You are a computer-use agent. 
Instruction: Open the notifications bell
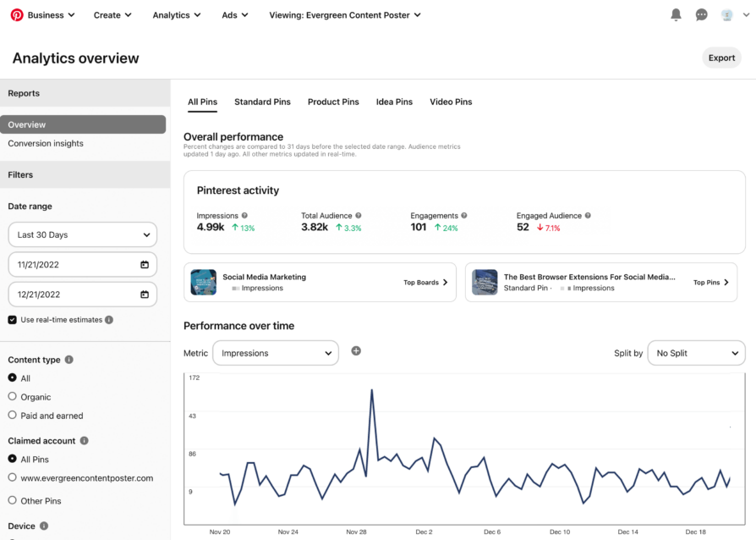(x=676, y=14)
